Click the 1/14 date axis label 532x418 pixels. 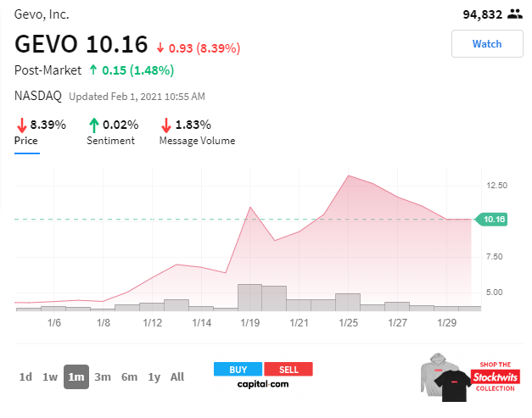[202, 322]
